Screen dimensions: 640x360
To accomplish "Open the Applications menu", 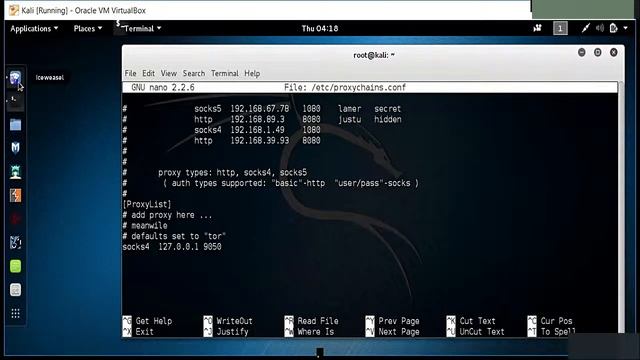I will [34, 29].
